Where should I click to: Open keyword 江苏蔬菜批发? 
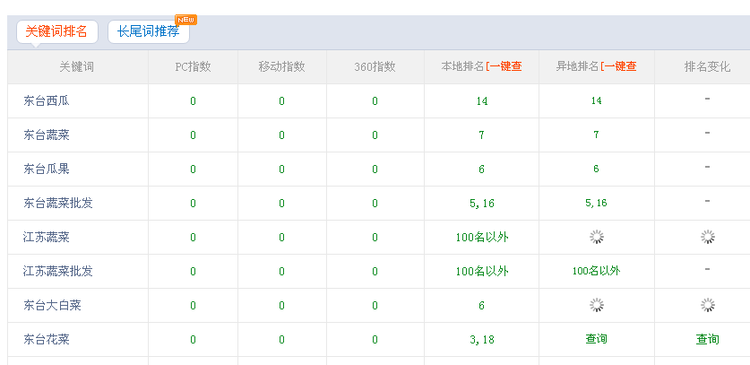point(58,271)
